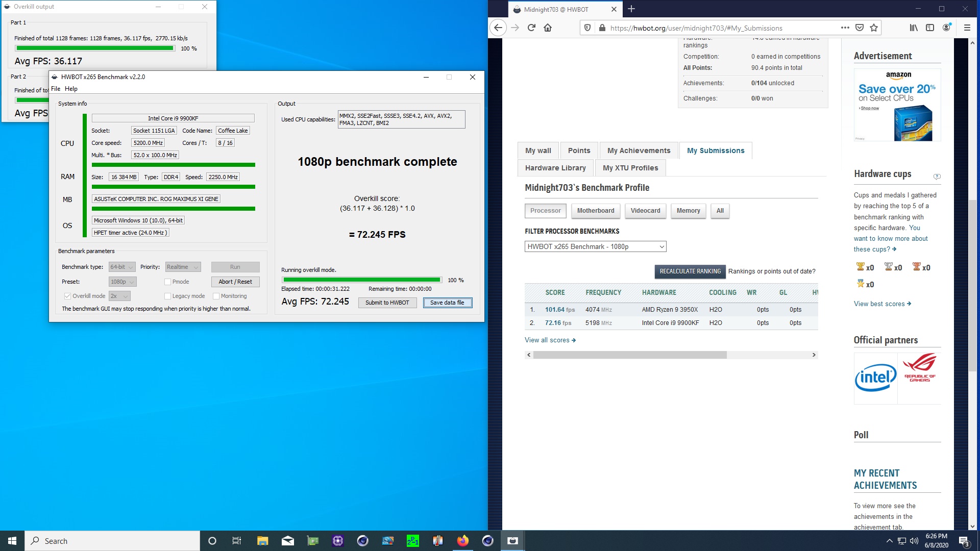Select the My Submissions tab
The width and height of the screenshot is (980, 551).
pyautogui.click(x=716, y=151)
